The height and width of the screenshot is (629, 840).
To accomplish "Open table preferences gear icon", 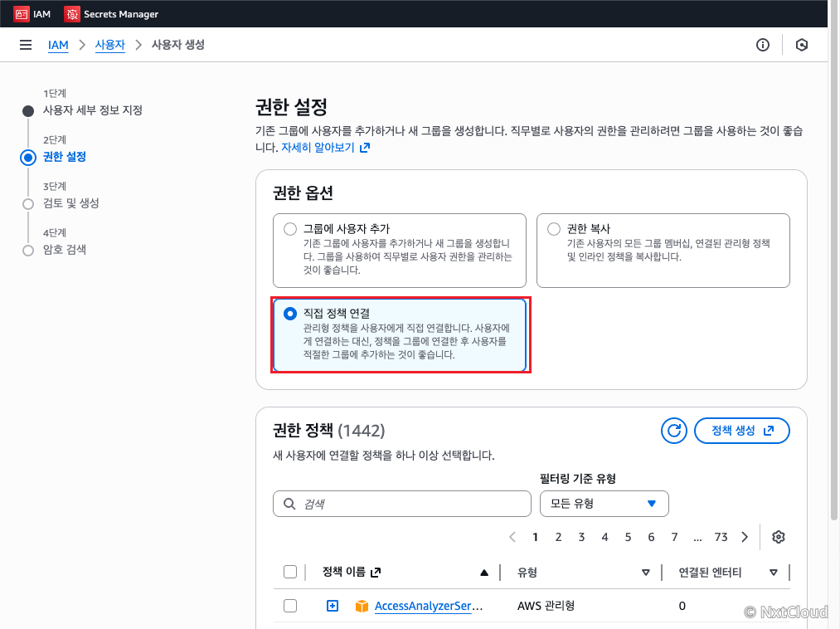I will pos(779,537).
